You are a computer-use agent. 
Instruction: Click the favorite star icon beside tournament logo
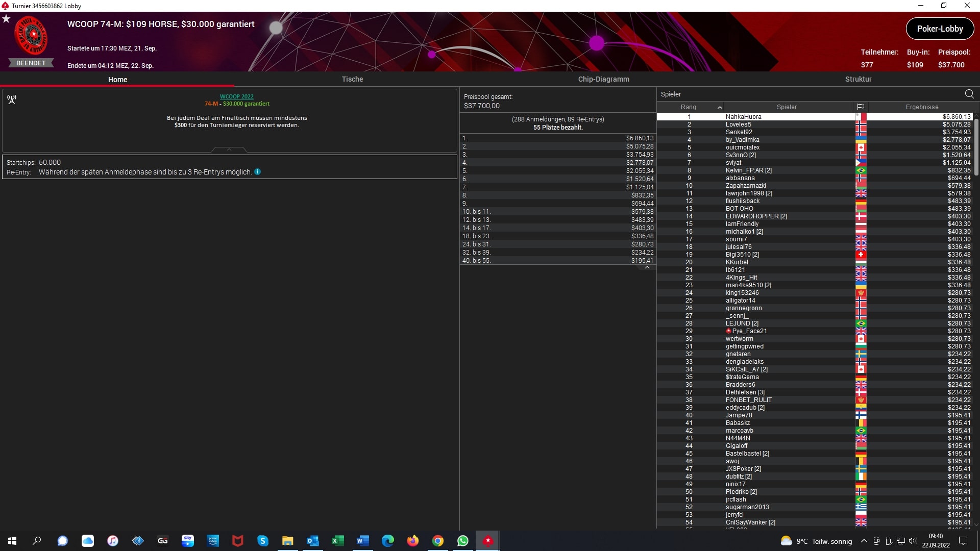coord(6,19)
